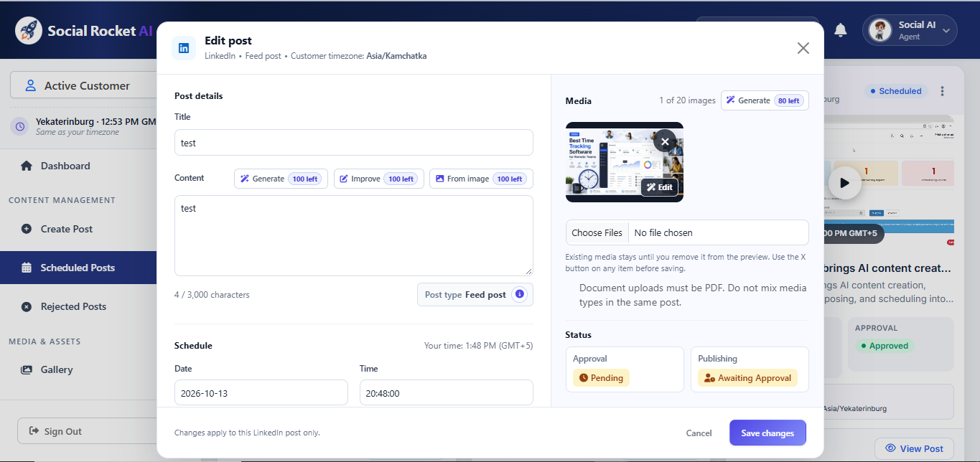Screen dimensions: 980x462
Task: Click the Schedule Time field
Action: click(x=447, y=393)
